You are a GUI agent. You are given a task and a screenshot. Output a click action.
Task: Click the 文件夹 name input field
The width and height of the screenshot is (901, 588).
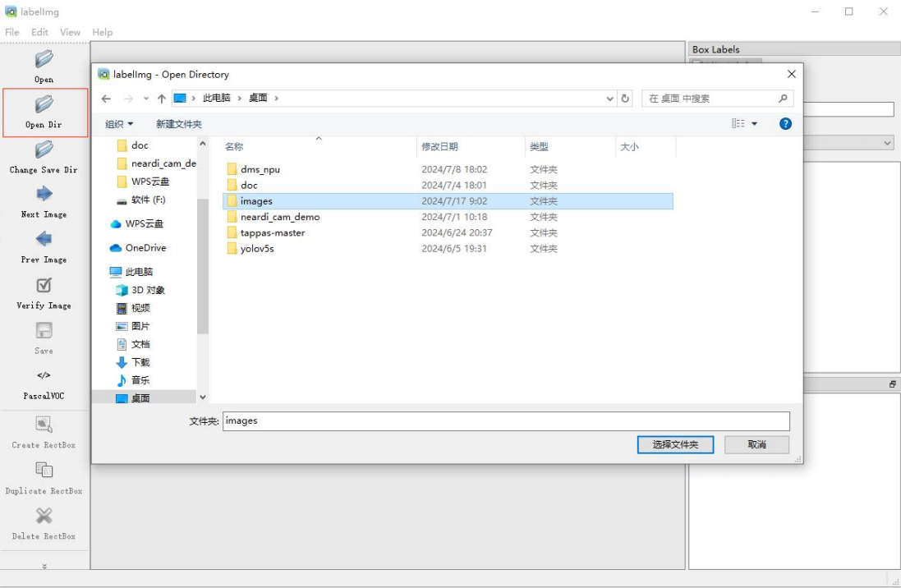coord(506,420)
